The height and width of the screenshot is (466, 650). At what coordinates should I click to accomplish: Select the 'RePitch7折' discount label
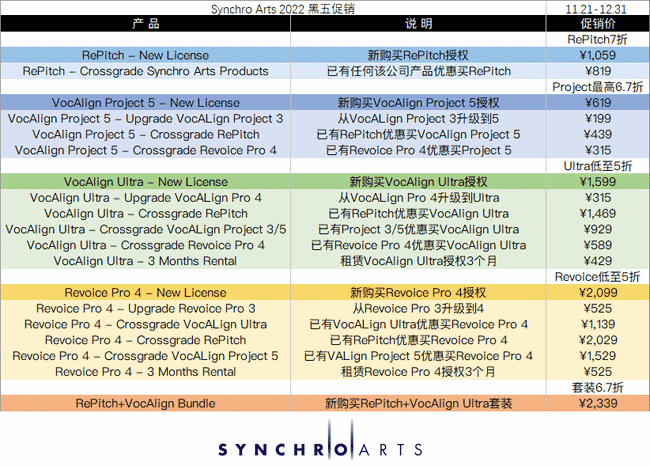tap(597, 39)
